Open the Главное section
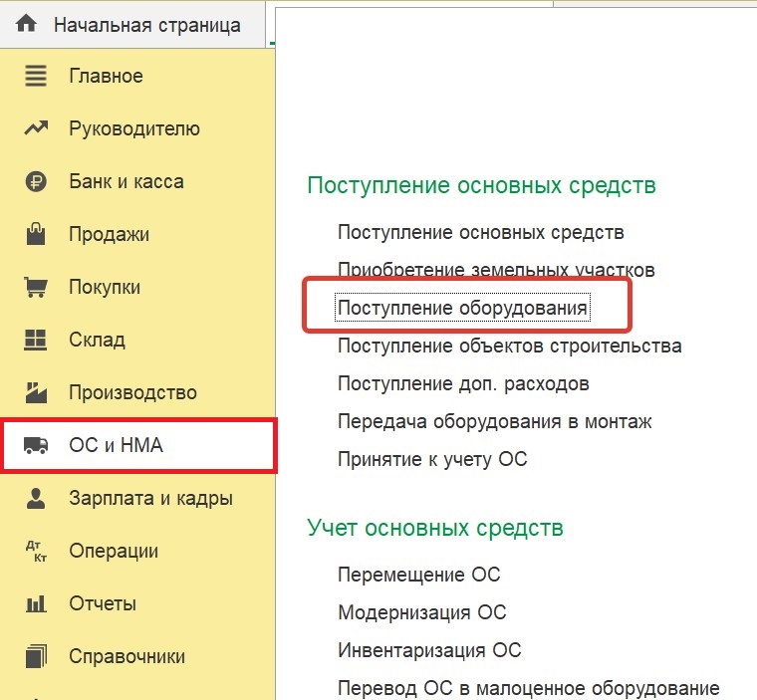Image resolution: width=757 pixels, height=700 pixels. coord(106,76)
